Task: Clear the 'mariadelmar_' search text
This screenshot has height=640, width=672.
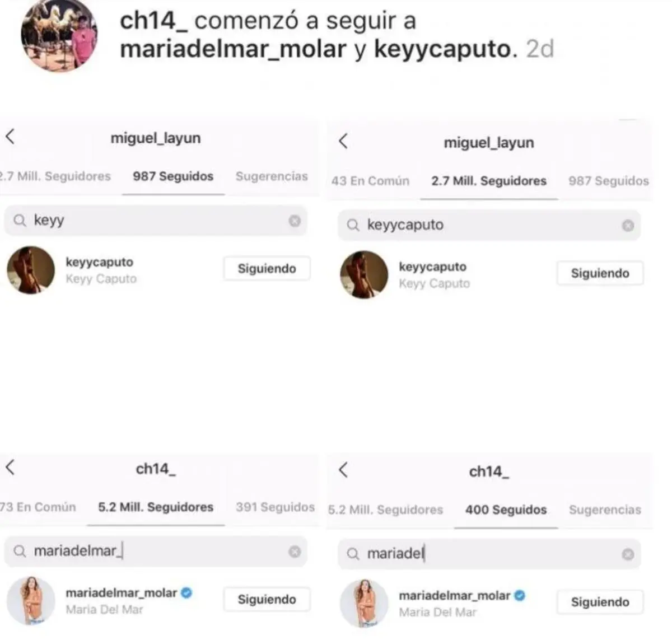Action: coord(295,552)
